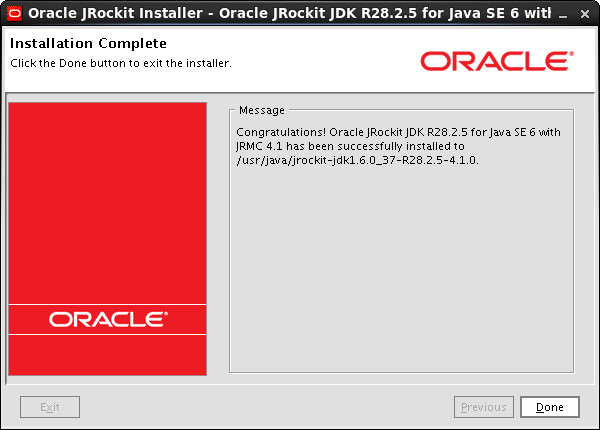Click the Congratulations message line

tap(398, 132)
